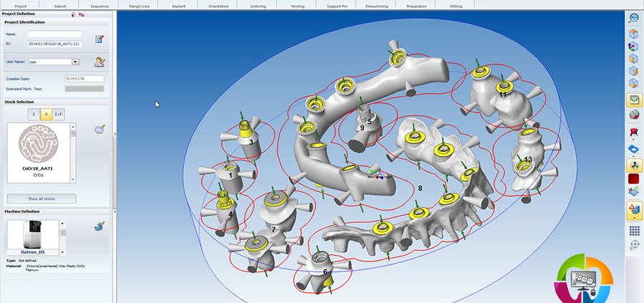
Task: Click the dark red color swatch
Action: (634, 179)
